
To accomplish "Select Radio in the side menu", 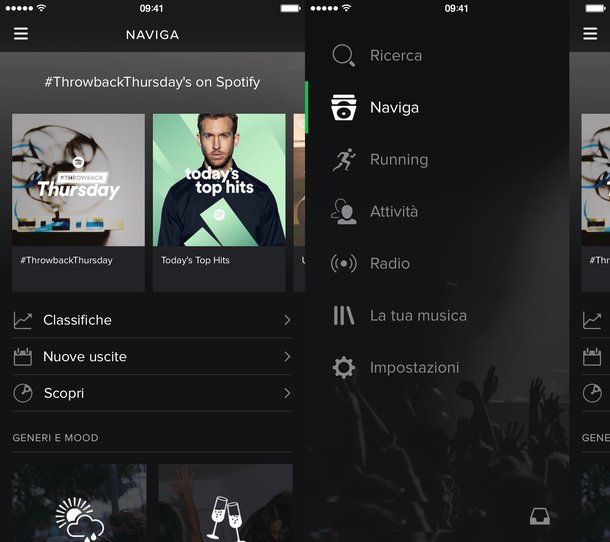I will tap(390, 263).
